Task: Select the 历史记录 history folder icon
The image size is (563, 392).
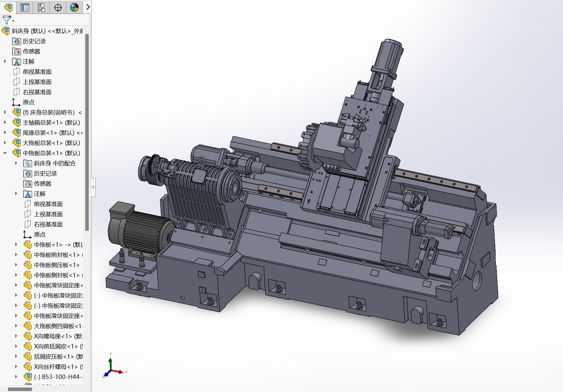Action: point(17,41)
